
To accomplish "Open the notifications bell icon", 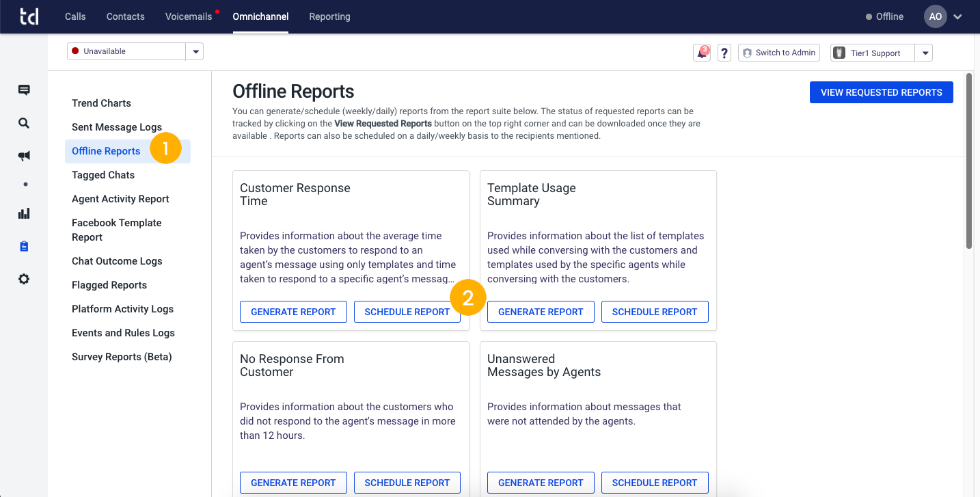I will (702, 53).
